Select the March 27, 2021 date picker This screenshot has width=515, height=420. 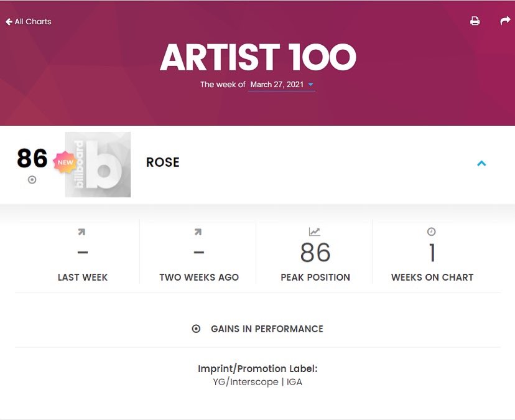click(277, 85)
